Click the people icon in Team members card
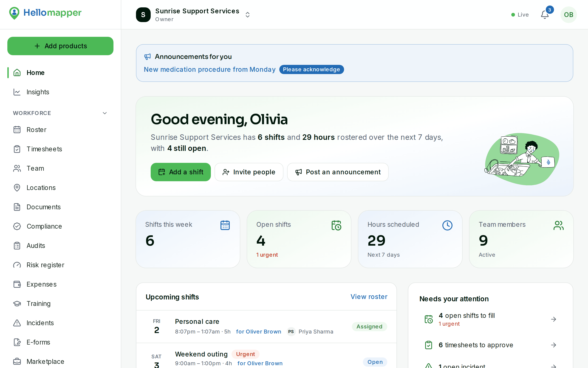Viewport: 588px width, 368px height. click(558, 225)
